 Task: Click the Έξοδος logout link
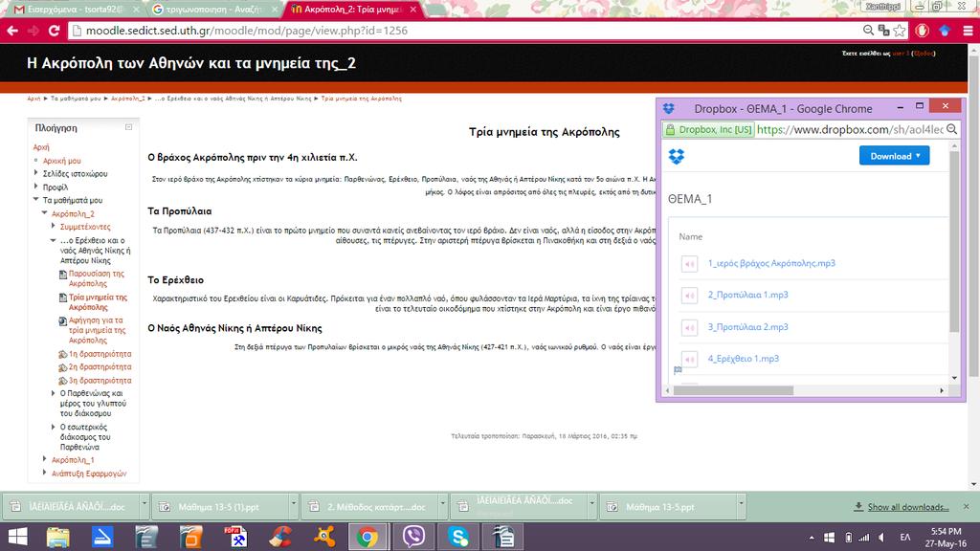924,54
